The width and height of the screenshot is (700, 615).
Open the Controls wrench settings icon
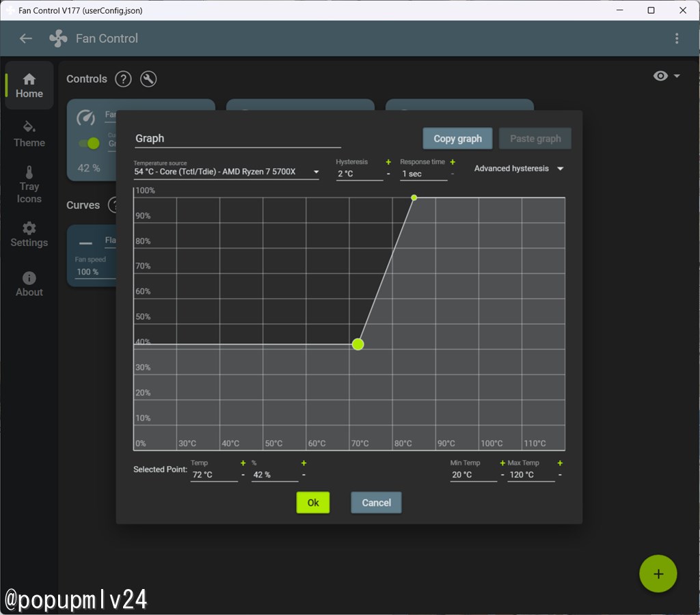[148, 79]
